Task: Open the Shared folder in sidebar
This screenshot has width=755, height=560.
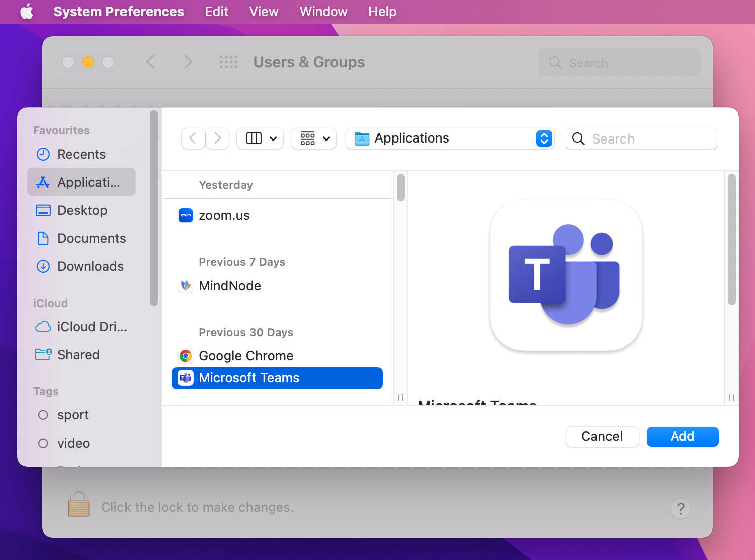Action: tap(81, 355)
